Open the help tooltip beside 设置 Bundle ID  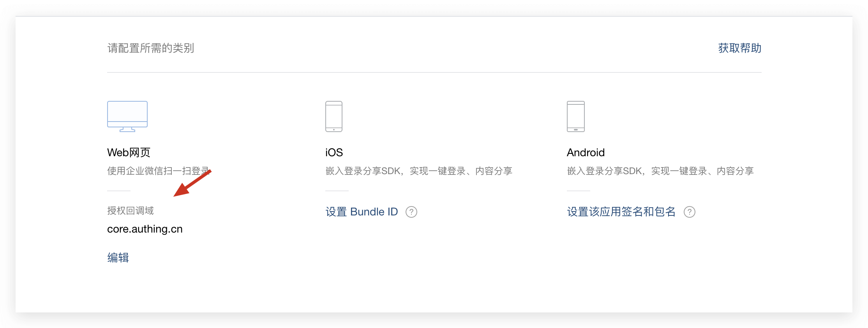(x=411, y=212)
